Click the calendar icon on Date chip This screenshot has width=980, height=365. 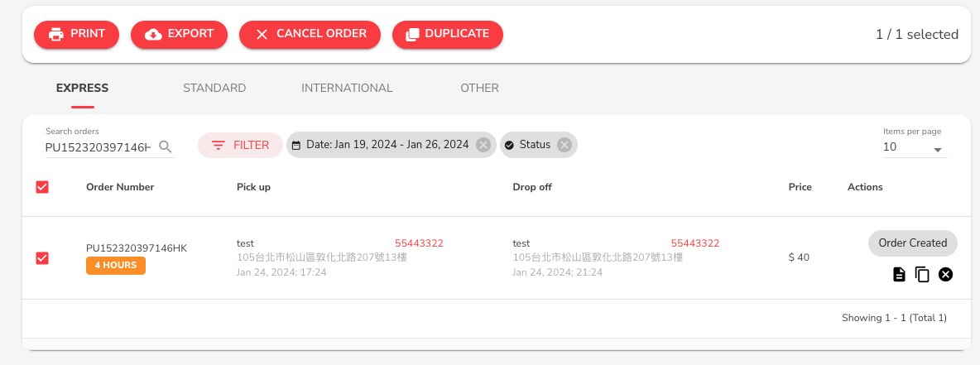click(296, 145)
